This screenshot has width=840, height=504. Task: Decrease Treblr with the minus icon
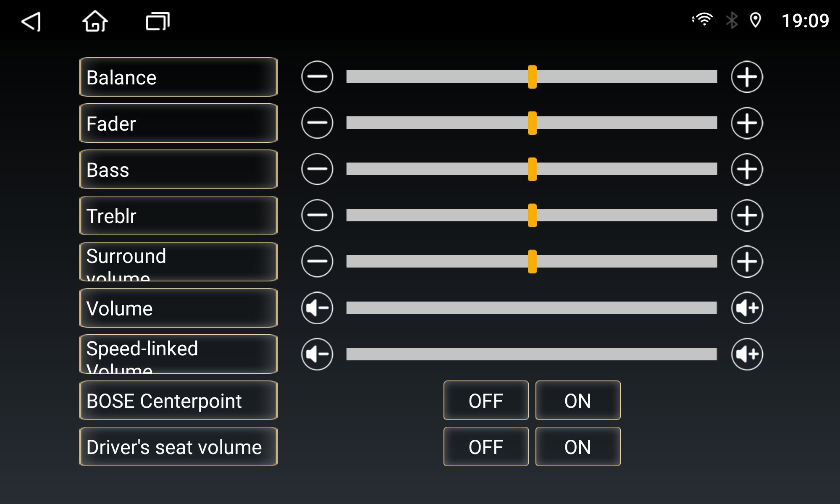pyautogui.click(x=317, y=215)
